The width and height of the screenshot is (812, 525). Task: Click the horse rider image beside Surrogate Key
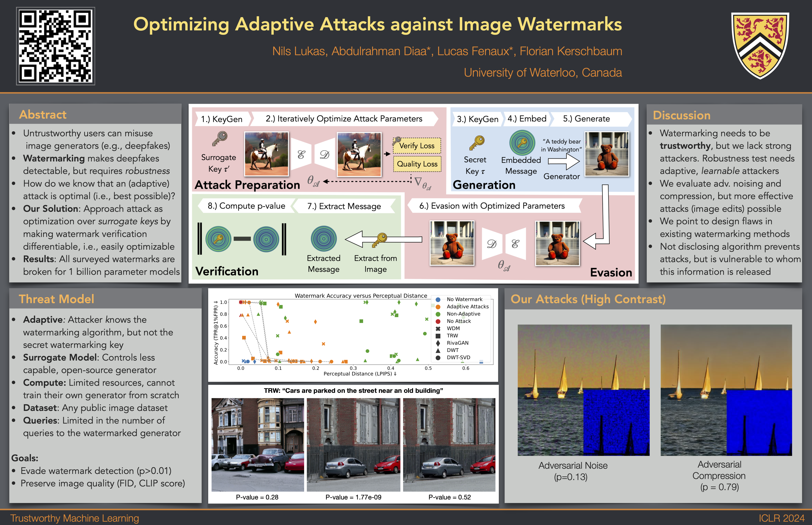pos(266,154)
